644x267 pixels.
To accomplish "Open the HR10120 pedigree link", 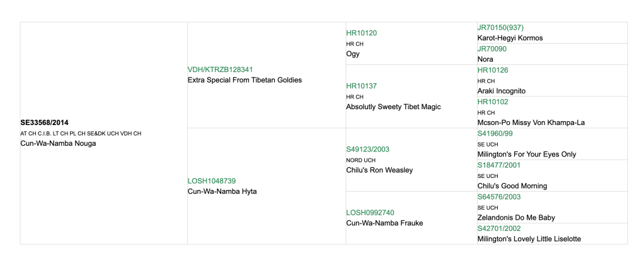I will click(361, 33).
